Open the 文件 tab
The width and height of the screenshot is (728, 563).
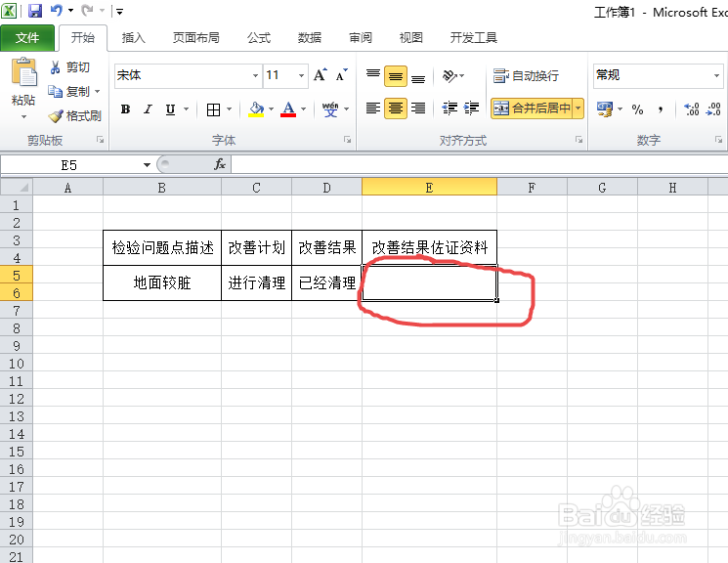(x=27, y=37)
